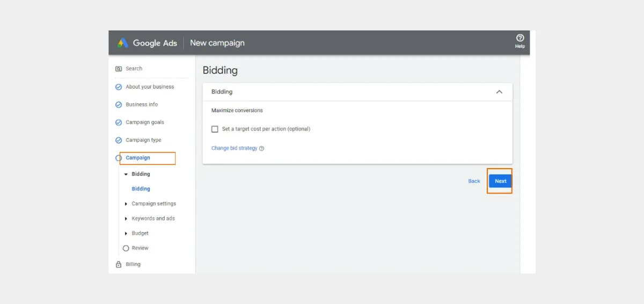The image size is (644, 304).
Task: Click the Back link
Action: (x=474, y=182)
